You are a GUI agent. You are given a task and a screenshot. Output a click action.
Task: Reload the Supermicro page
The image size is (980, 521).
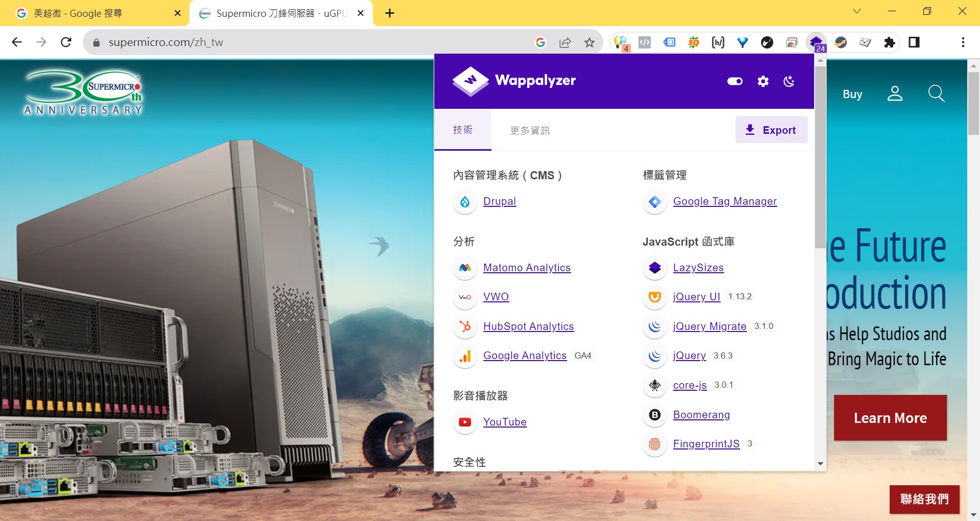coord(66,42)
